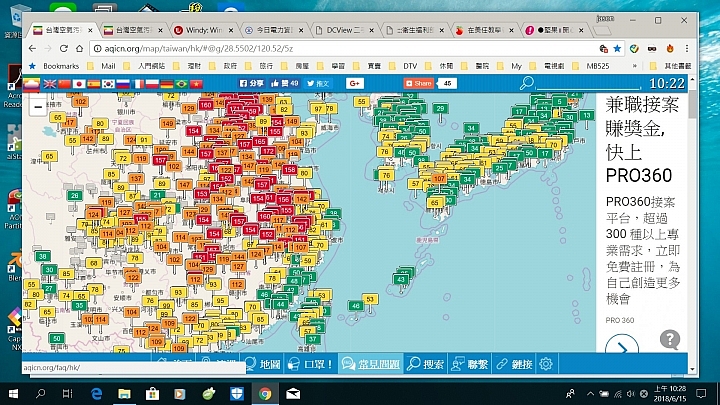Open Task View on the taskbar

[x=68, y=394]
